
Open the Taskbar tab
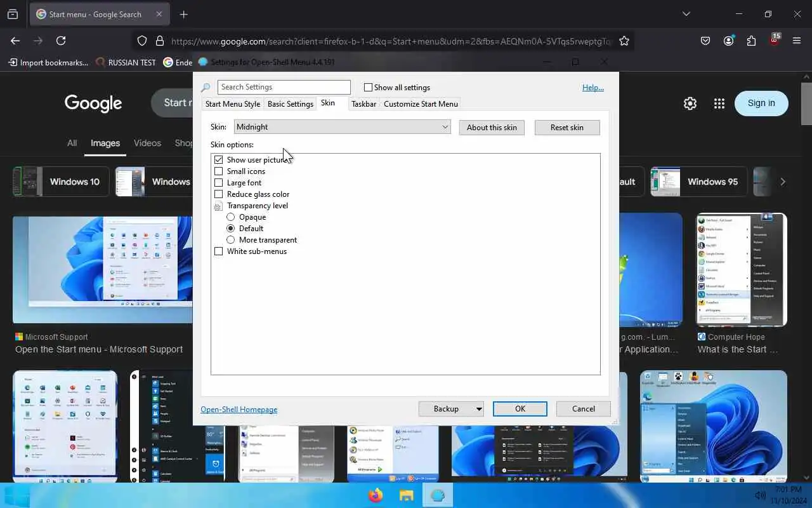(x=363, y=104)
